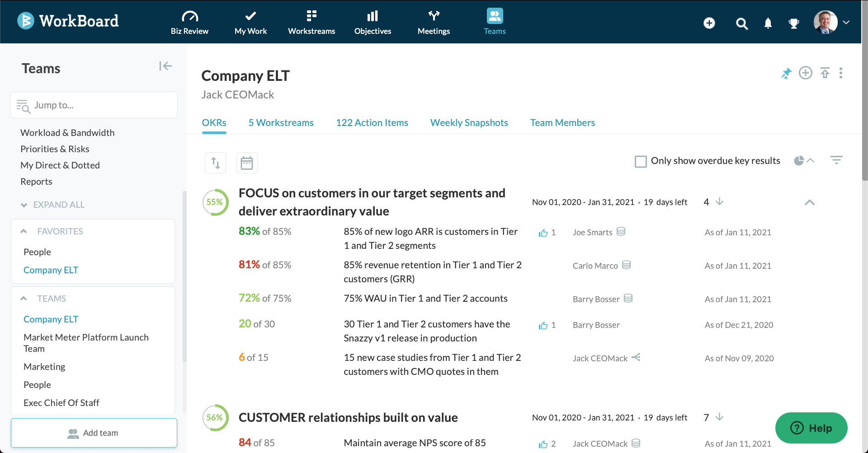The height and width of the screenshot is (453, 868).
Task: Open Reports in the sidebar
Action: tap(36, 182)
